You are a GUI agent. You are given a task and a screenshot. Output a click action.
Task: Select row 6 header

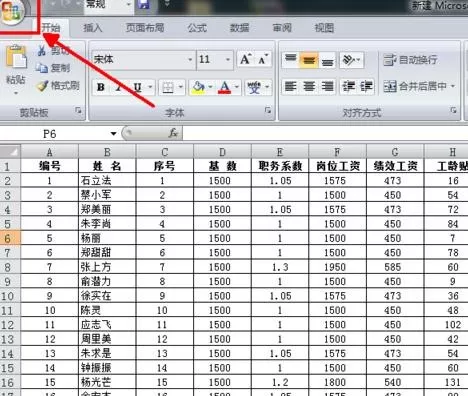[x=10, y=238]
